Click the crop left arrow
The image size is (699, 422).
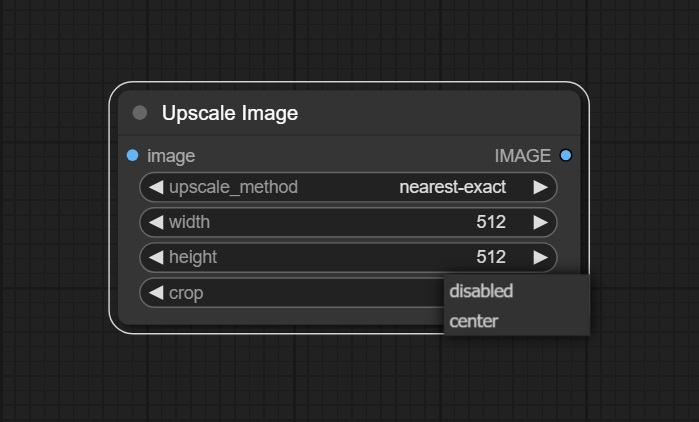156,293
